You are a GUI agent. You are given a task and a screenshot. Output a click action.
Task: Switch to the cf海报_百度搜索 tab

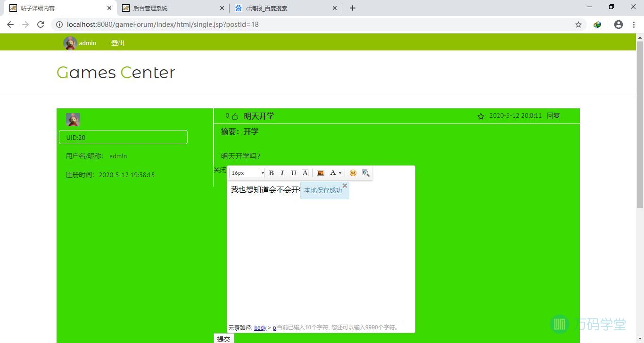(267, 8)
